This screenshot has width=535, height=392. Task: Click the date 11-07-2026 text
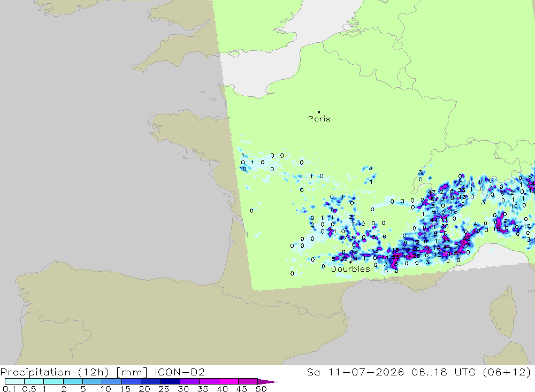(x=366, y=372)
